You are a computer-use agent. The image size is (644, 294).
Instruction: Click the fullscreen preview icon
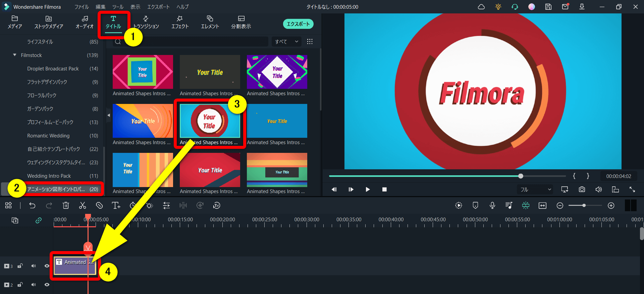point(632,189)
